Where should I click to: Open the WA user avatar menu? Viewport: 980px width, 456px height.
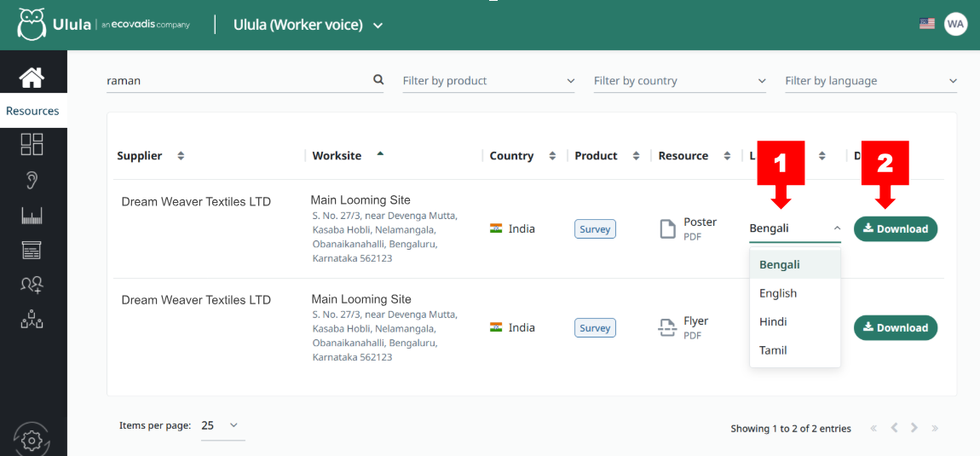[x=955, y=24]
